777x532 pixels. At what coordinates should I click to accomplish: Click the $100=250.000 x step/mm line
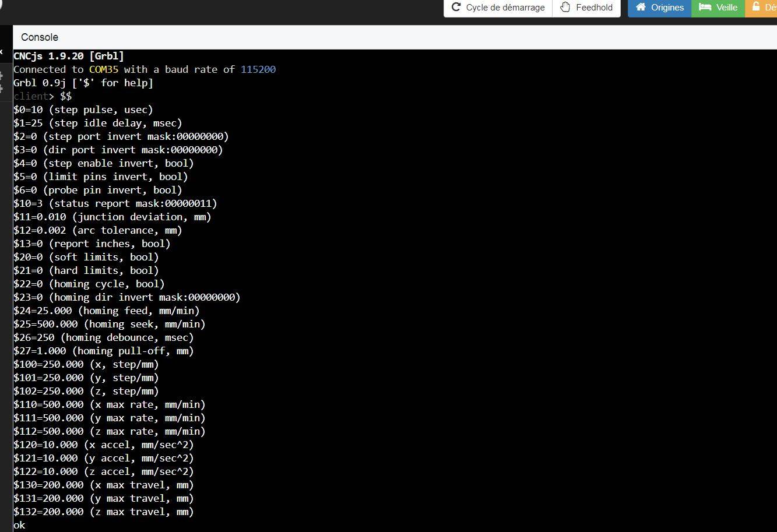click(x=86, y=364)
